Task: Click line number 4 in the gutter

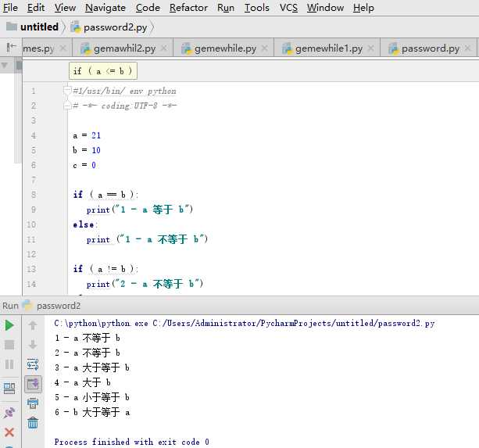Action: pos(34,135)
